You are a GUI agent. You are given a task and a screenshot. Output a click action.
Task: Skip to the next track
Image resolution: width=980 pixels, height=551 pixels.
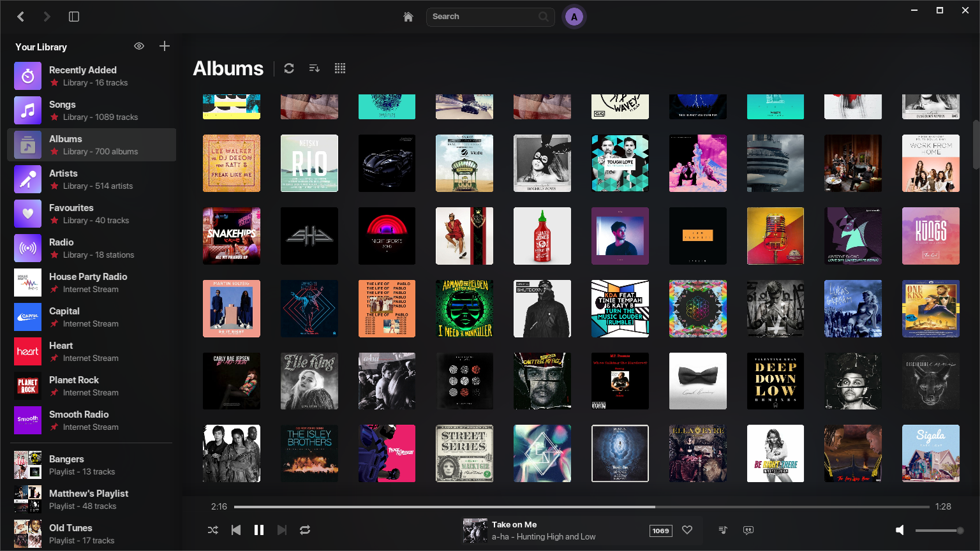pyautogui.click(x=282, y=530)
